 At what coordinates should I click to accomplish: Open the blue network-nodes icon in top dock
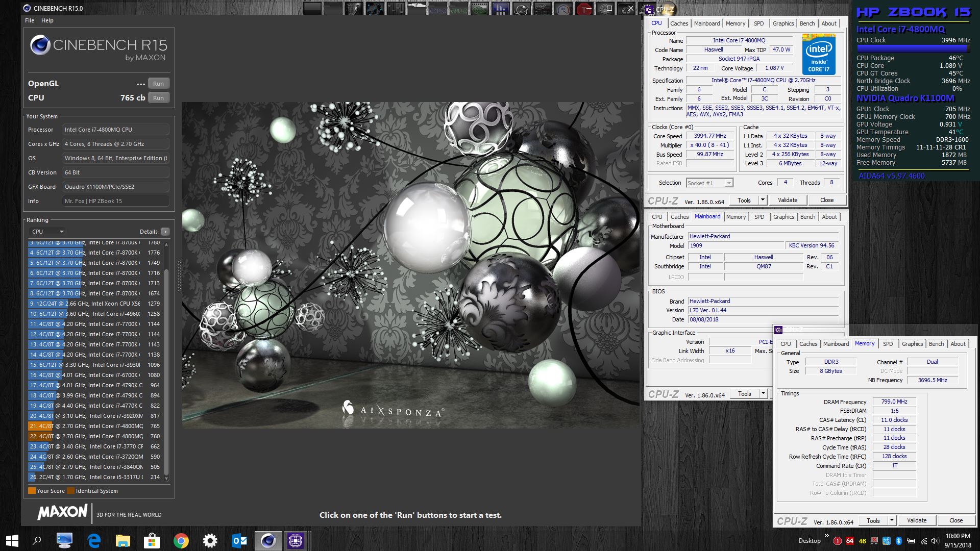(375, 8)
